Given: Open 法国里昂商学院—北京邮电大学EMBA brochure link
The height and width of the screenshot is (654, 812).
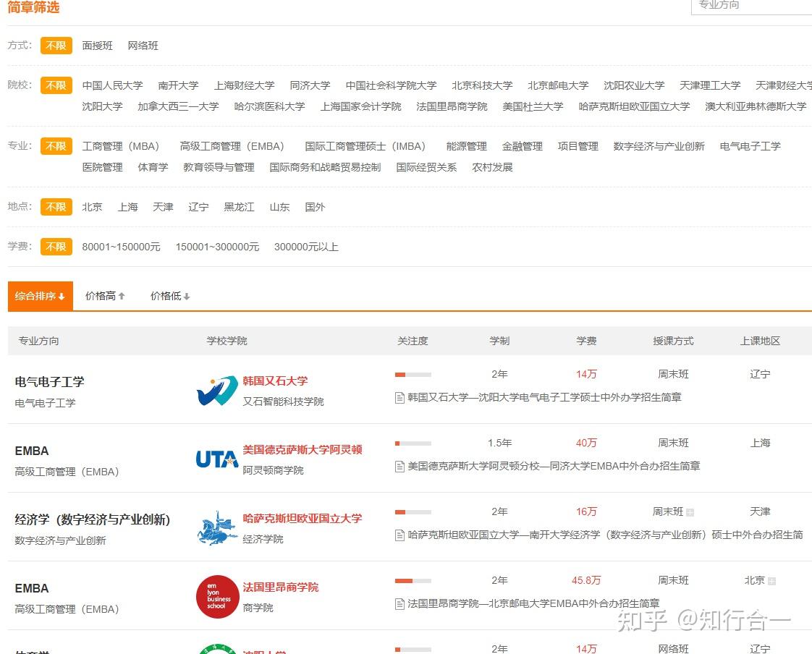Looking at the screenshot, I should click(x=534, y=604).
